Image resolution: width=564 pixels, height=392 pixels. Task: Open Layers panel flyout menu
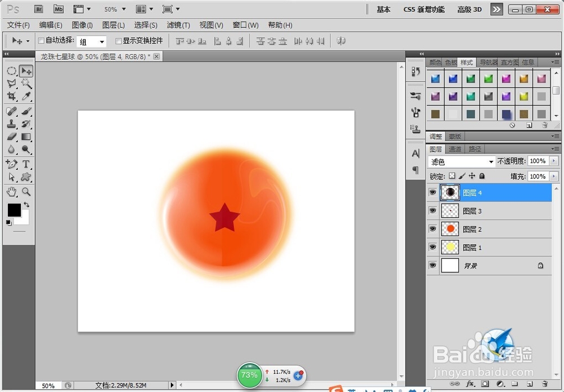click(x=554, y=149)
